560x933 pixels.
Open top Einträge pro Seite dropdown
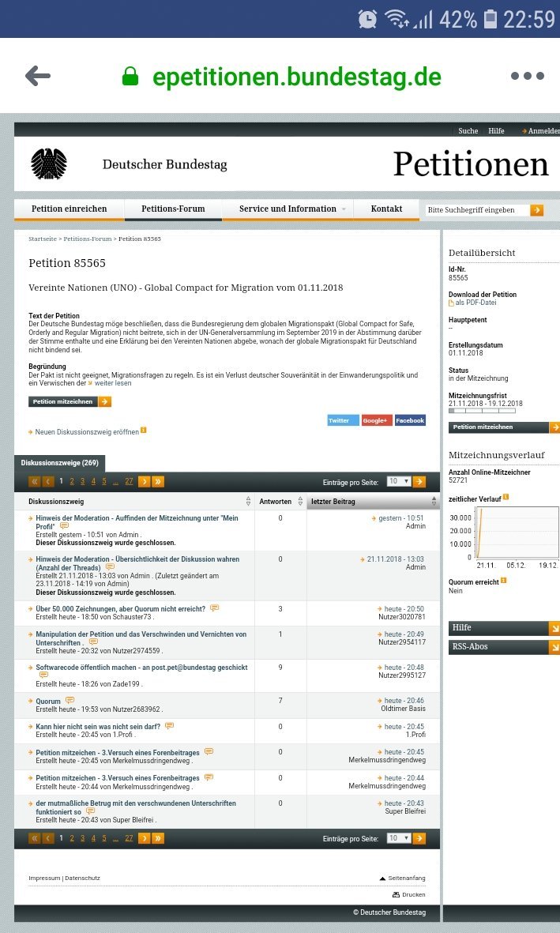tap(397, 481)
